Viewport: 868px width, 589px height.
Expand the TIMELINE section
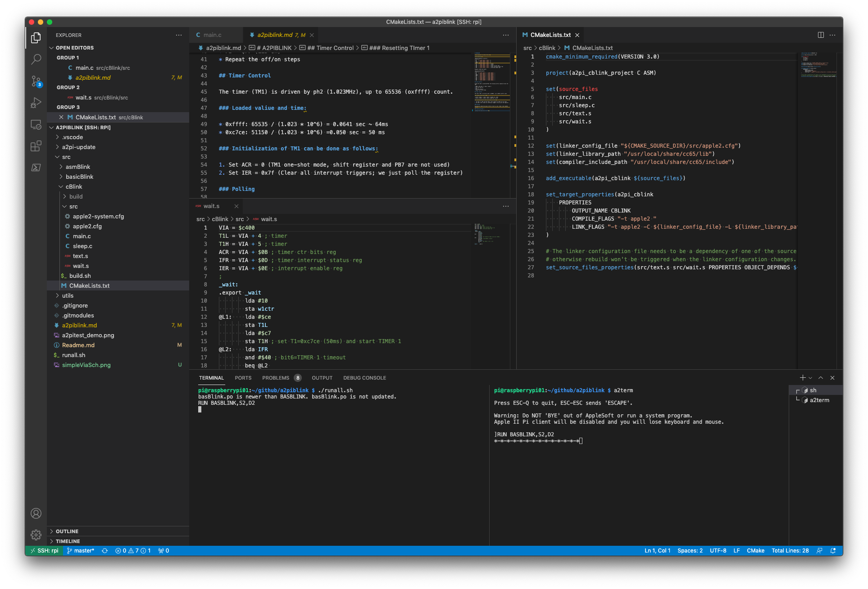[68, 541]
